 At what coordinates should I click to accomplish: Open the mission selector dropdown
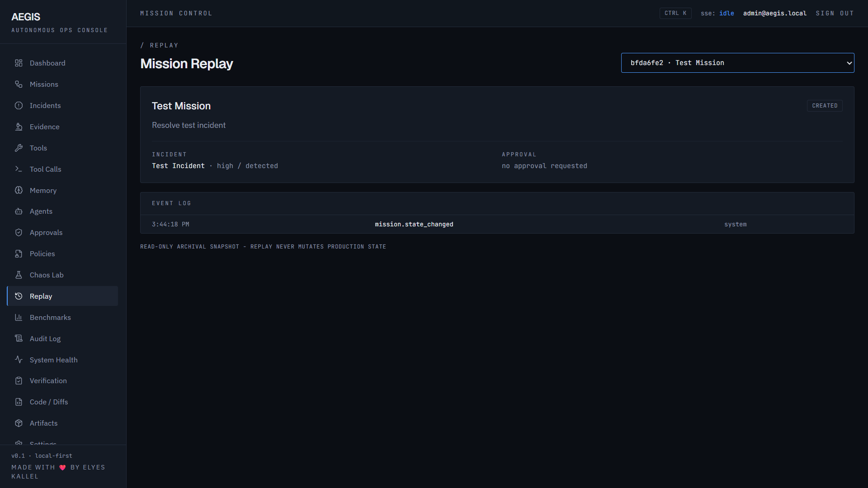737,63
